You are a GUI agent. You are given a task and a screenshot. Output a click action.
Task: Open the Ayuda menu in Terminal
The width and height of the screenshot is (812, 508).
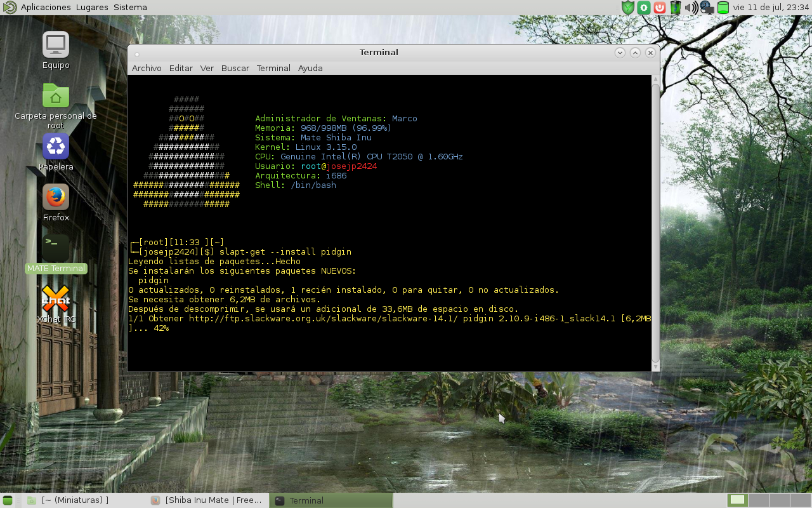(x=310, y=68)
